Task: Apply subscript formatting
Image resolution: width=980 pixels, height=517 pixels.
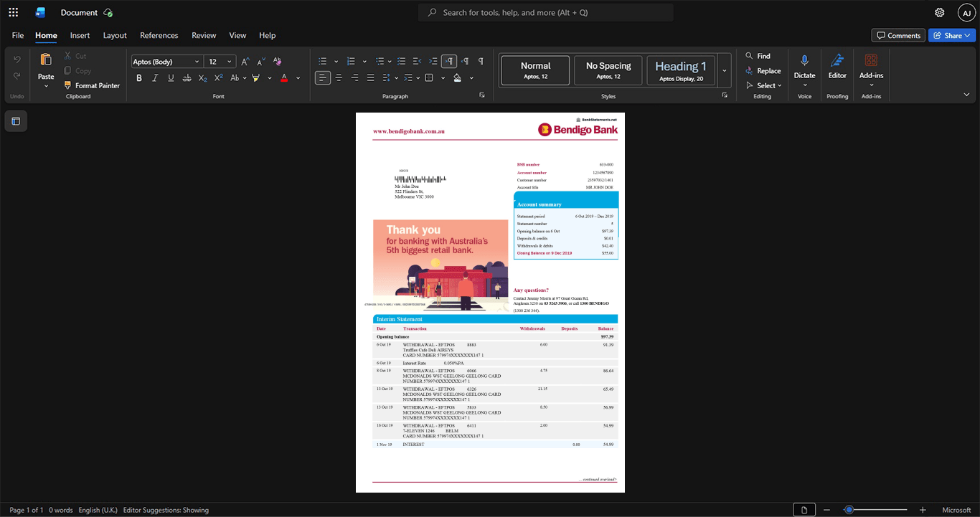Action: (x=202, y=77)
